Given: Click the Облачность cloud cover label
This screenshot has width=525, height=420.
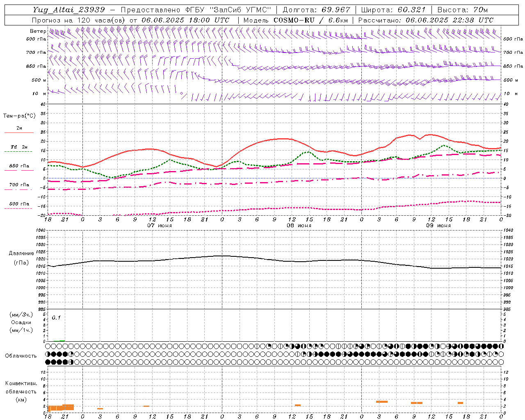Looking at the screenshot, I should point(21,356).
